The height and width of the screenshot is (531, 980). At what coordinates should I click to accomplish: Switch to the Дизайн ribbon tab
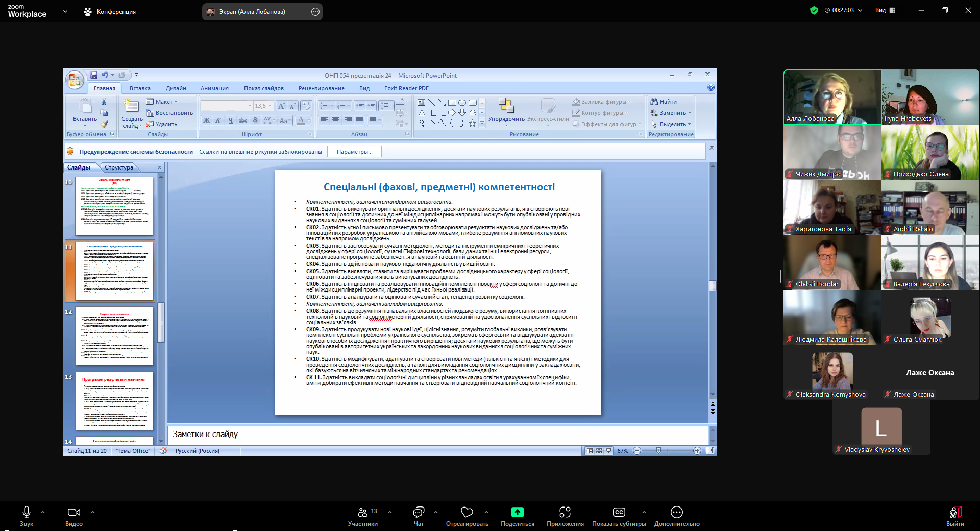(x=176, y=88)
